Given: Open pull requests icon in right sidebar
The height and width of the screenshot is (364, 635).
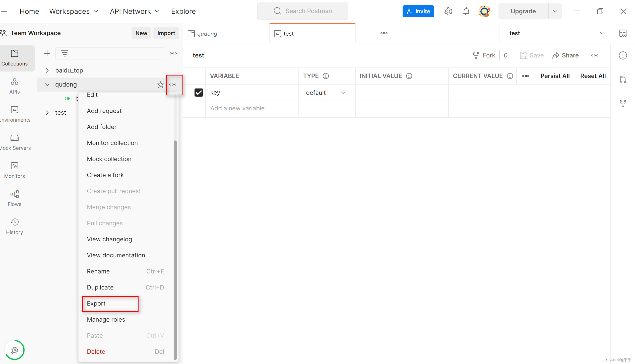Looking at the screenshot, I should point(623,80).
